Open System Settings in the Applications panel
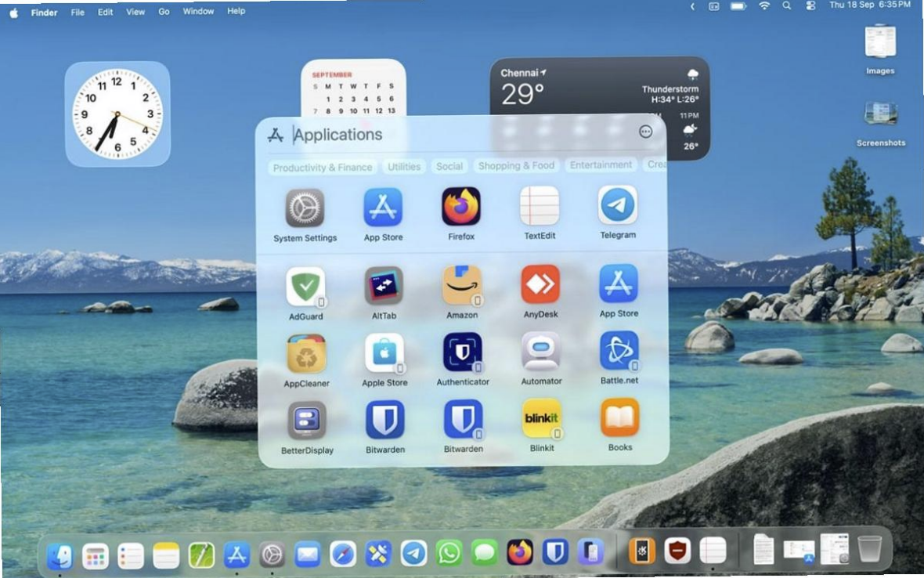 (305, 208)
